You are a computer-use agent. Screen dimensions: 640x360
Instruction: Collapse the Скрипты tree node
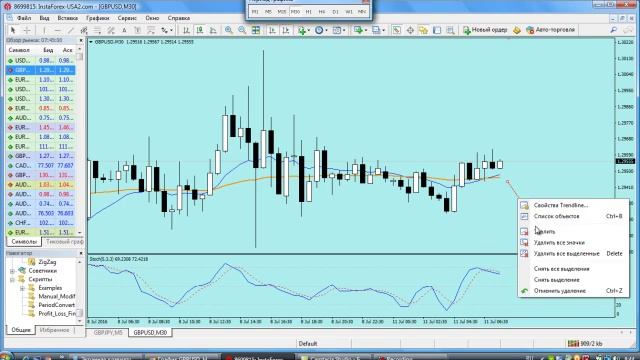point(12,280)
